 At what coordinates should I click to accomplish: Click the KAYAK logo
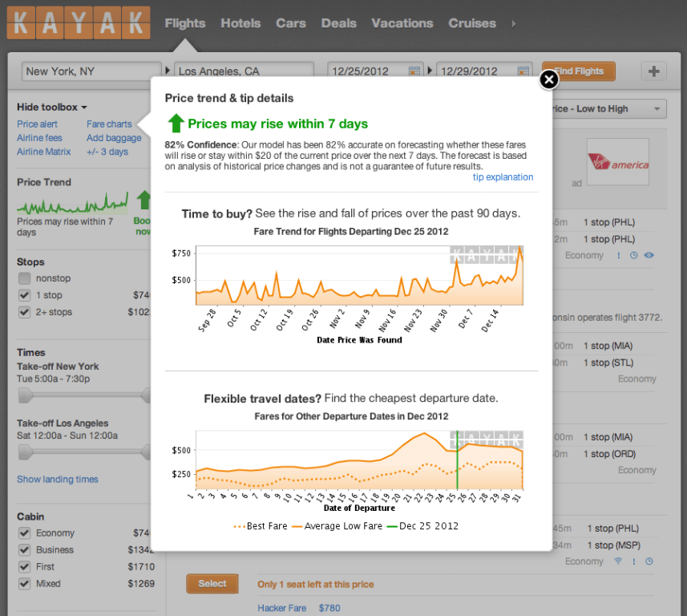(78, 23)
